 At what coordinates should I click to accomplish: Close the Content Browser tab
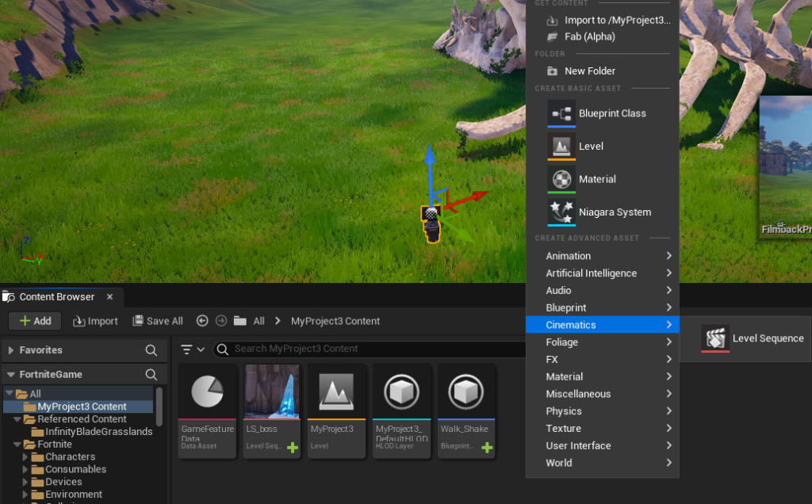(109, 296)
